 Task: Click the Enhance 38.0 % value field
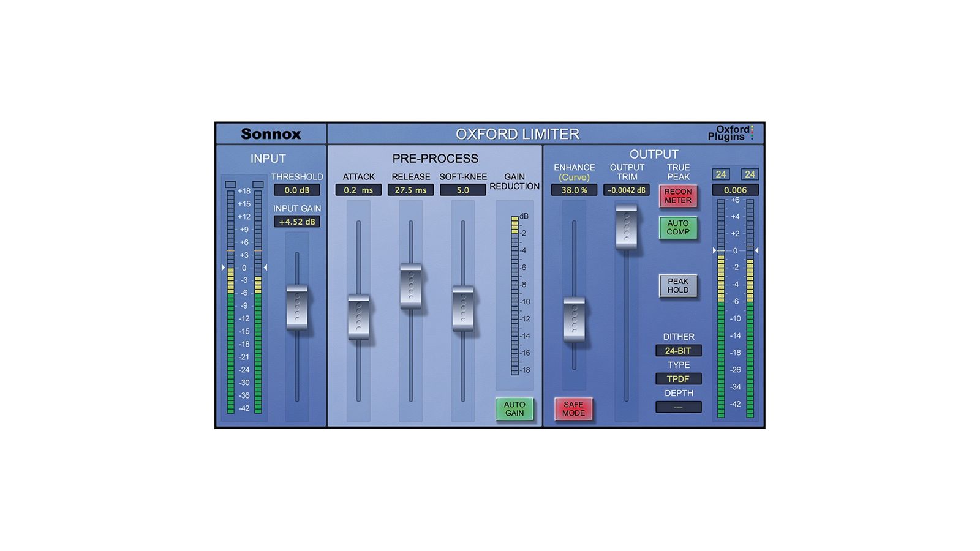574,190
